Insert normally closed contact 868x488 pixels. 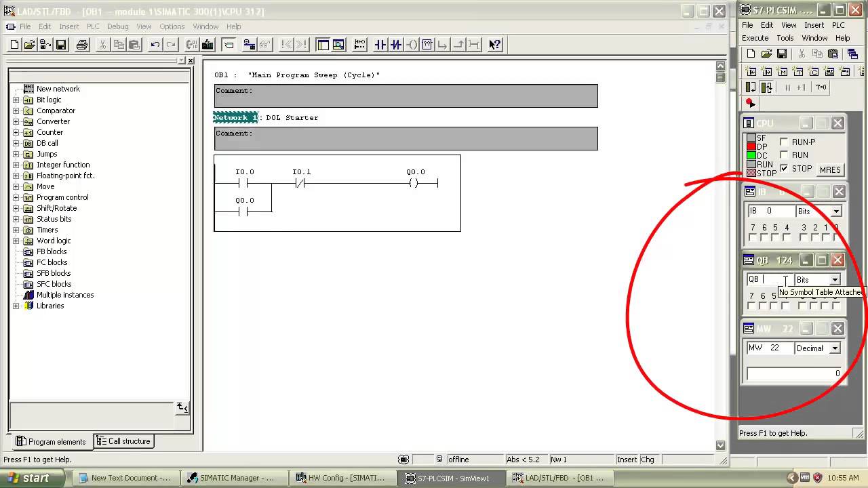[396, 45]
